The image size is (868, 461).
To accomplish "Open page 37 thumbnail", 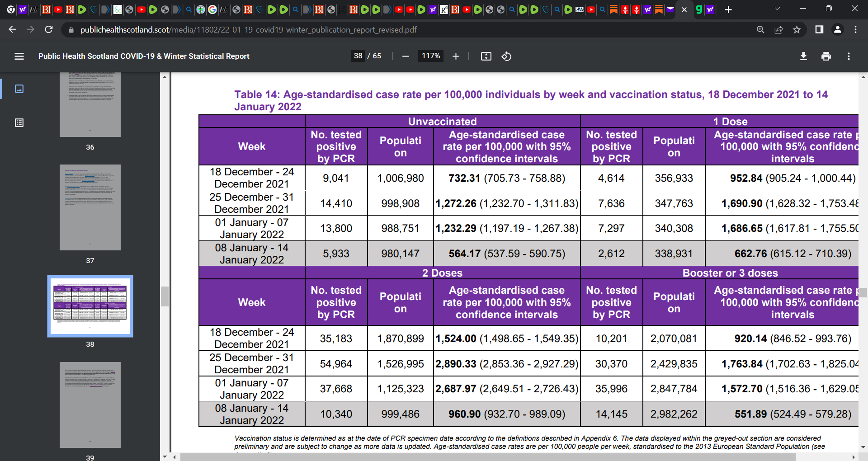I will (90, 207).
